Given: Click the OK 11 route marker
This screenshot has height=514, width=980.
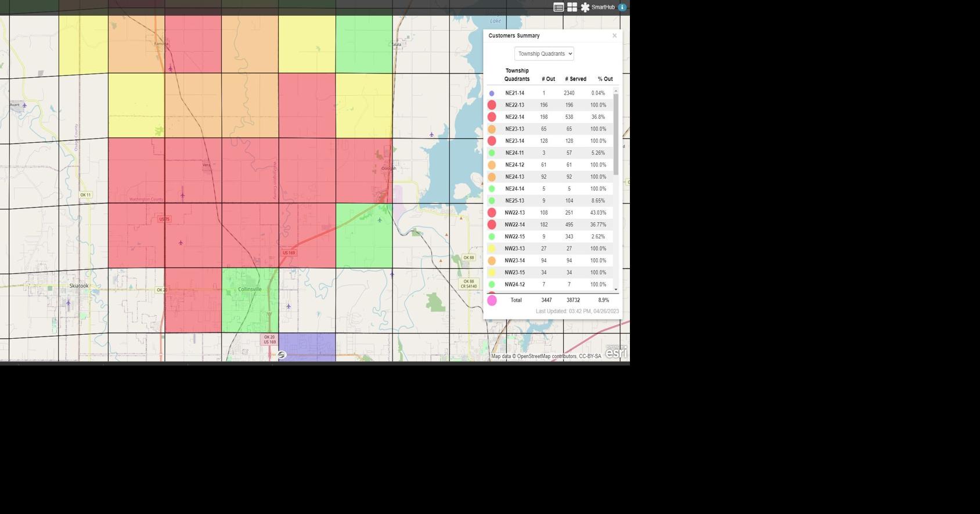Looking at the screenshot, I should point(85,195).
